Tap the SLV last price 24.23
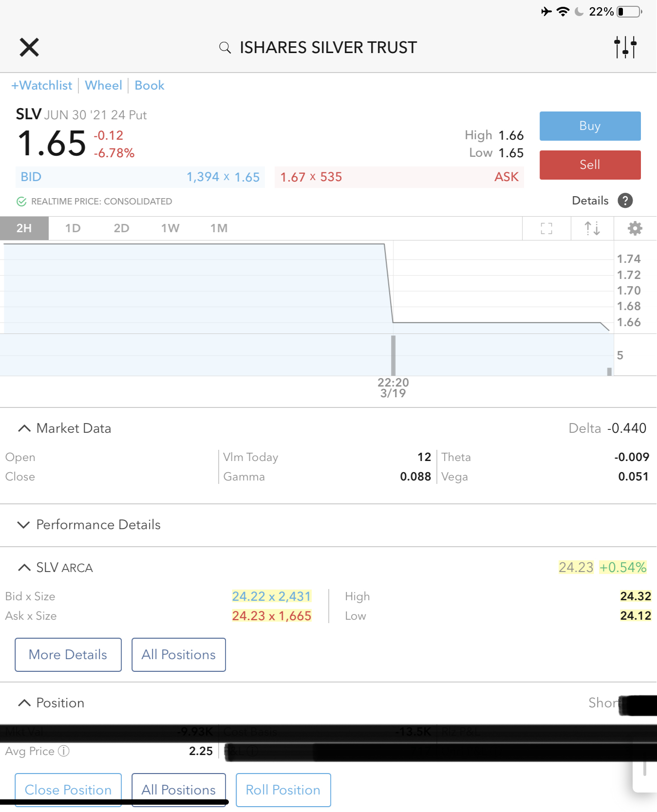 pos(576,568)
